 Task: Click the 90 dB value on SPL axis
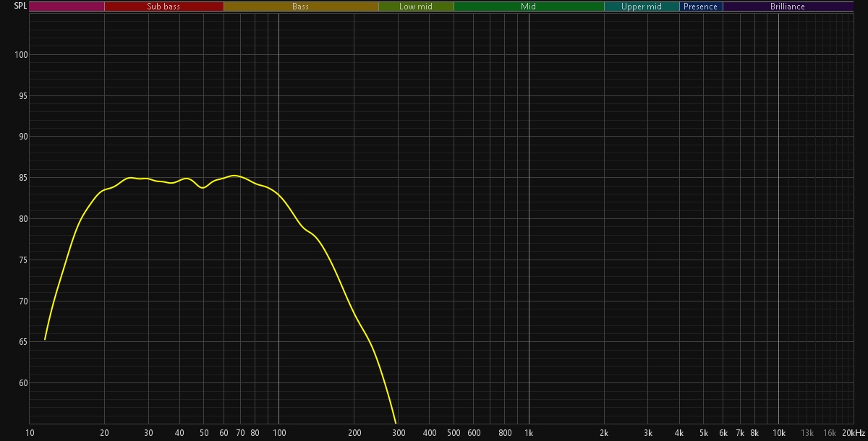(x=22, y=137)
